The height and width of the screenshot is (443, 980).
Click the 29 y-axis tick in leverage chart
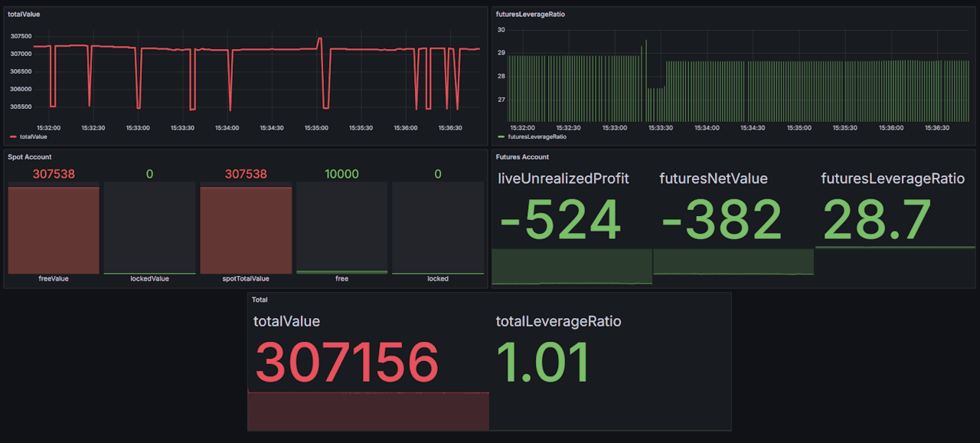[501, 53]
